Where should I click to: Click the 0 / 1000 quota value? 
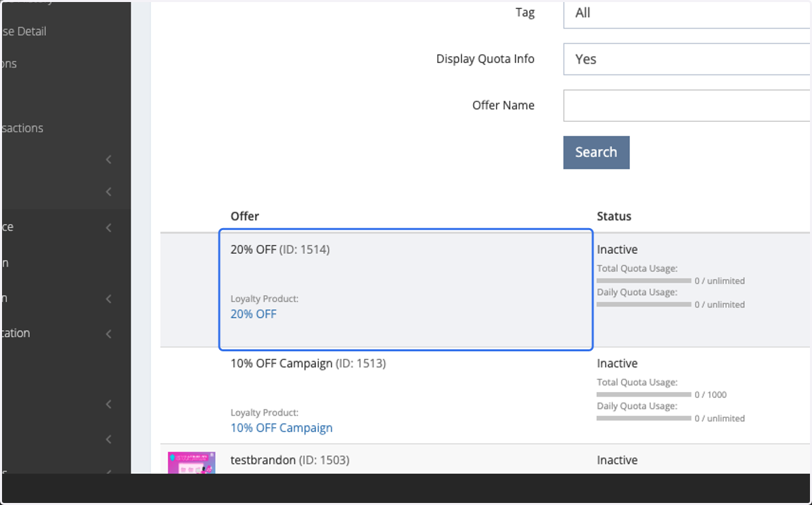(710, 395)
